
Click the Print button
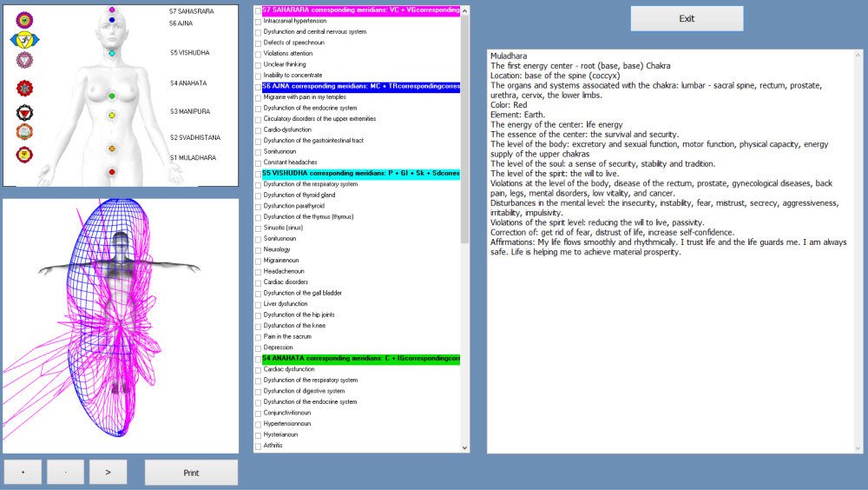pos(191,473)
